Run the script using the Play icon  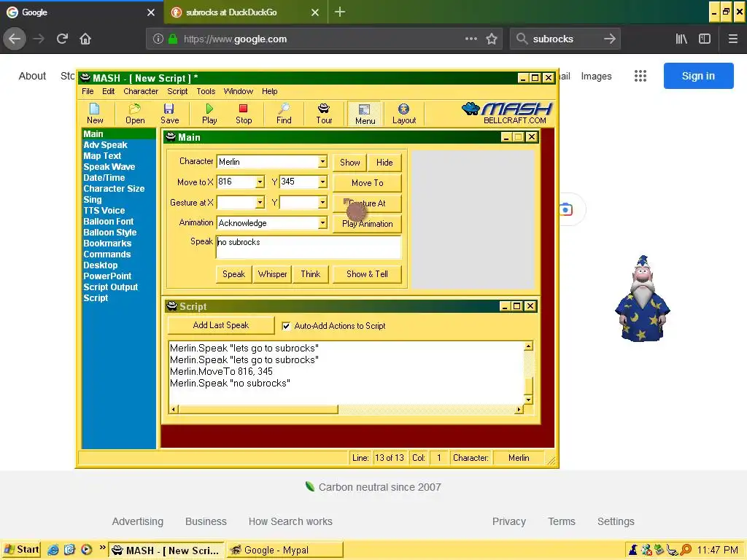(209, 113)
